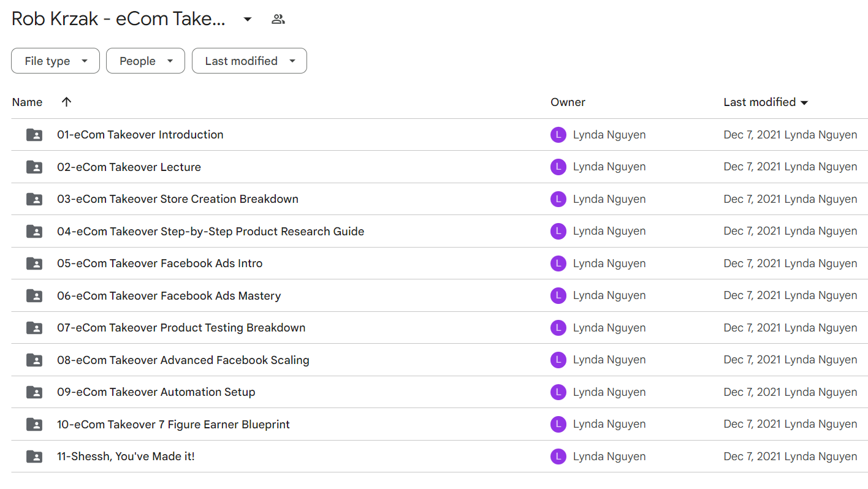
Task: Select 11-Shessh, You've Made it! folder name
Action: point(126,457)
